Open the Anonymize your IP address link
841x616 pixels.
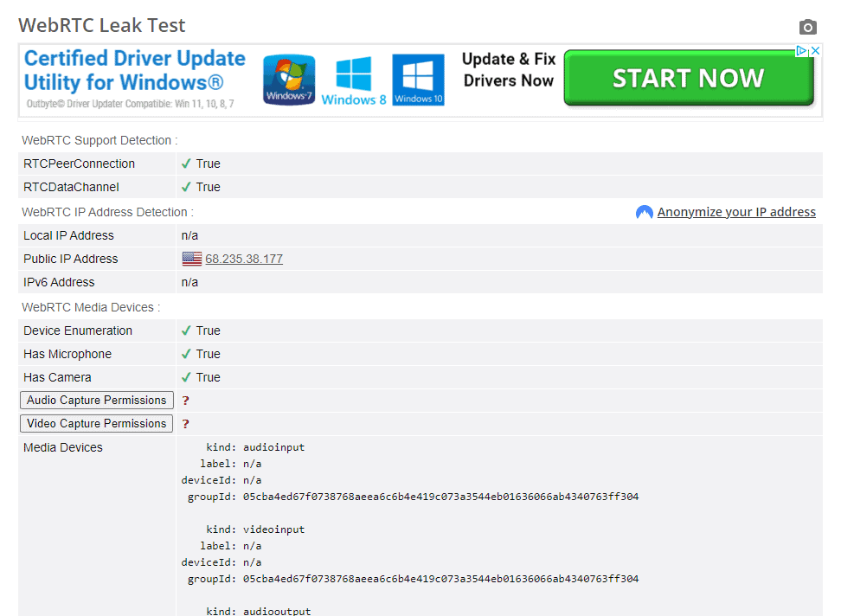736,212
